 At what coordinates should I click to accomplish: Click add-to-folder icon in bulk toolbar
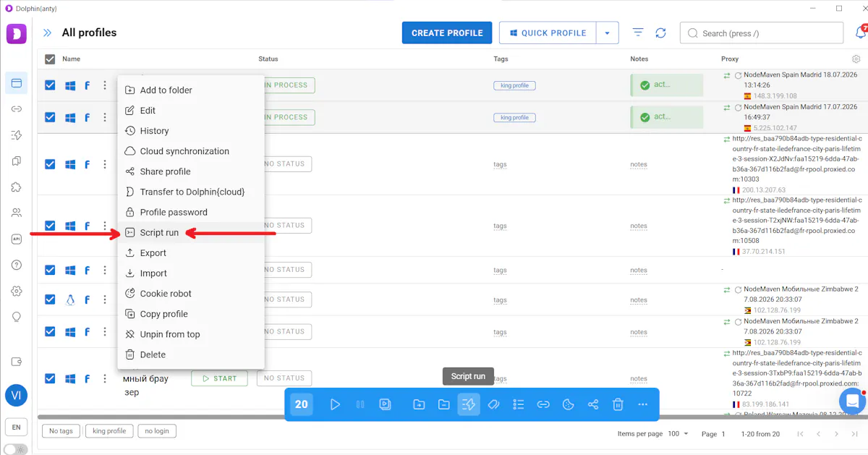419,404
